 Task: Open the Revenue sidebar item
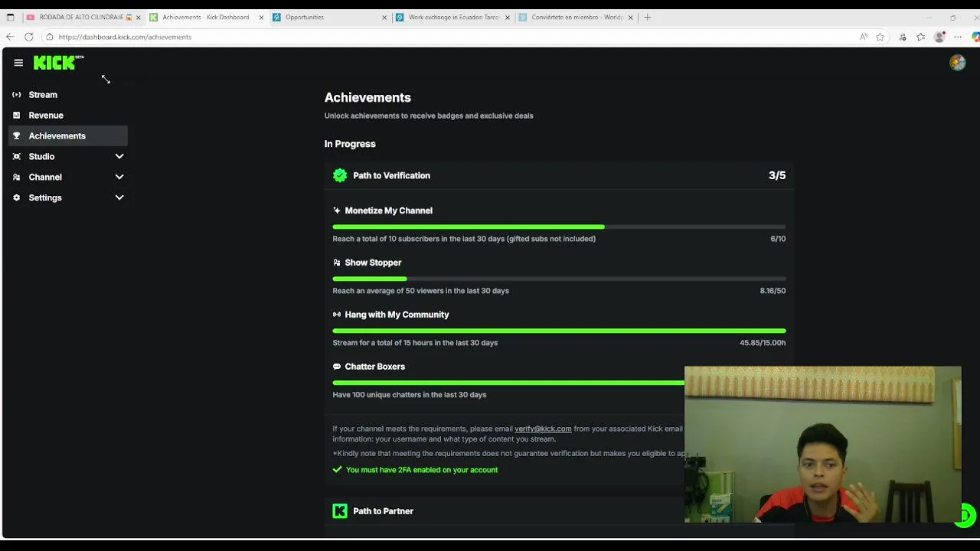(68, 116)
